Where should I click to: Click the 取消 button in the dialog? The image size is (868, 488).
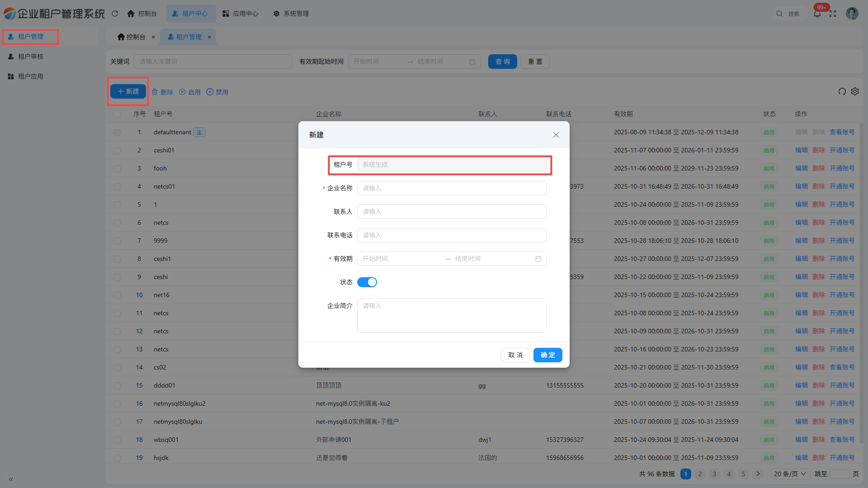[515, 355]
